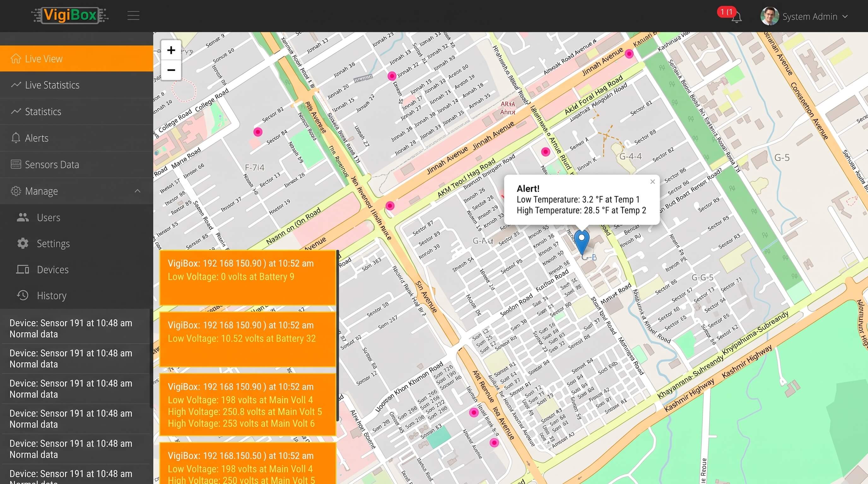Click the alert list scrollbar
868x484 pixels.
click(337, 336)
